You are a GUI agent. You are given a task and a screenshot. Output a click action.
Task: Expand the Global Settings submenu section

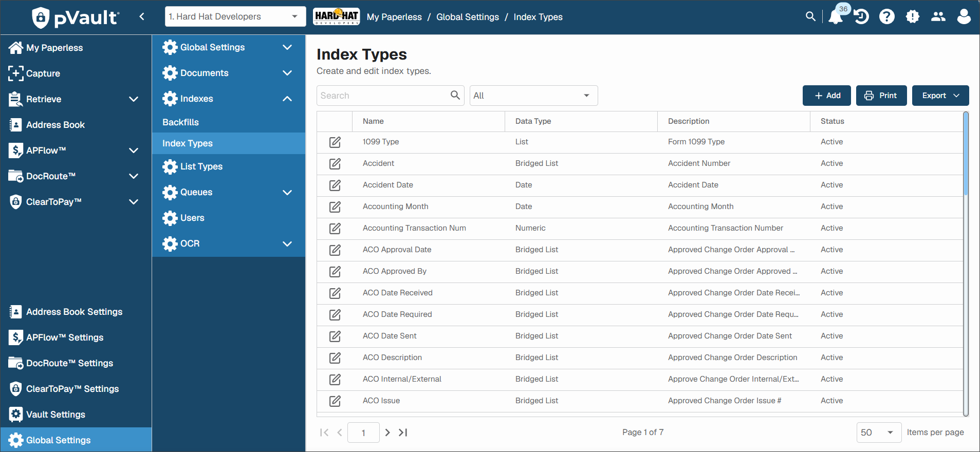pos(287,47)
